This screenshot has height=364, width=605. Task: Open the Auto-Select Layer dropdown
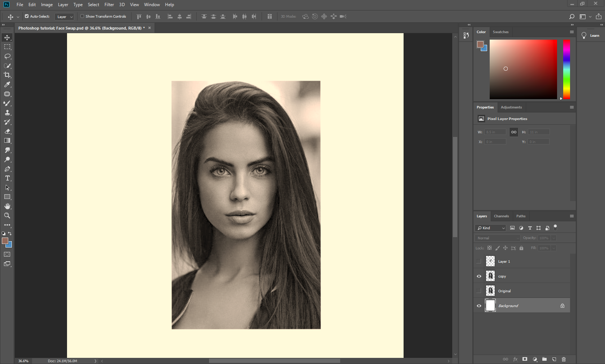[x=64, y=17]
